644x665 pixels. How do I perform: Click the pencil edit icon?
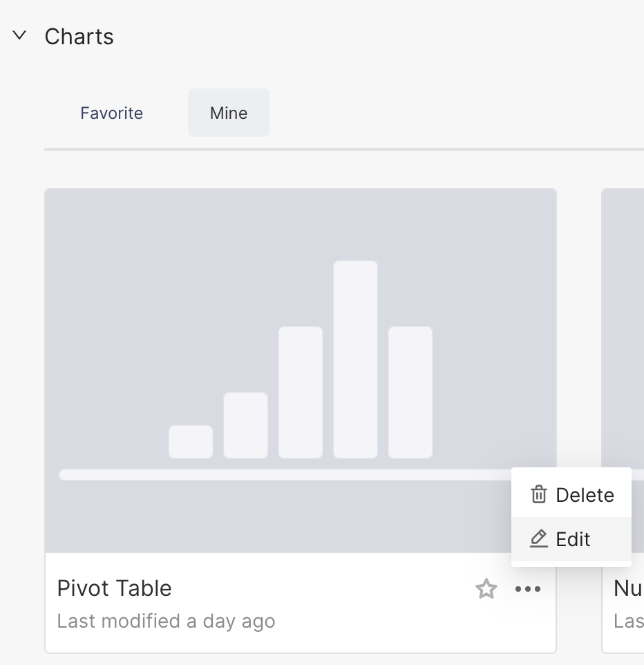tap(539, 538)
